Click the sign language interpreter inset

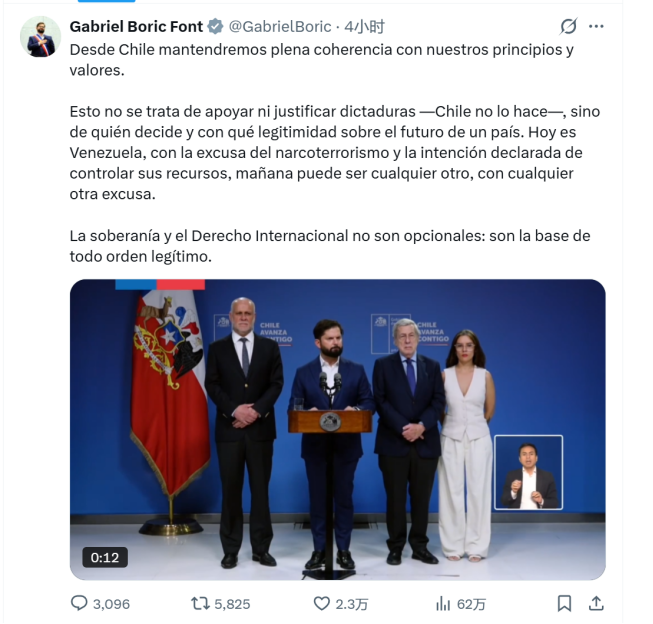(528, 472)
